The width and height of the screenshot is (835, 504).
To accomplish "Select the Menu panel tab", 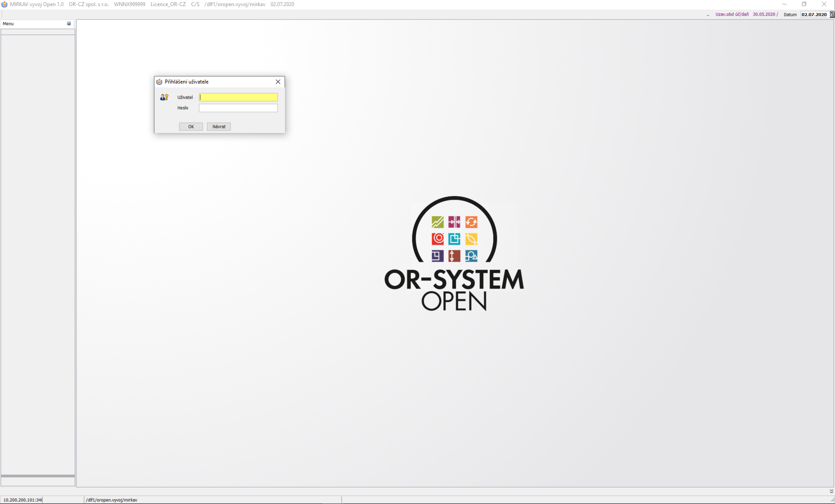I will click(x=8, y=23).
